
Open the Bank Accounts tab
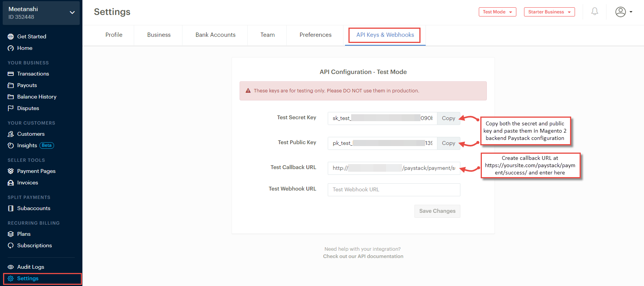pos(215,35)
